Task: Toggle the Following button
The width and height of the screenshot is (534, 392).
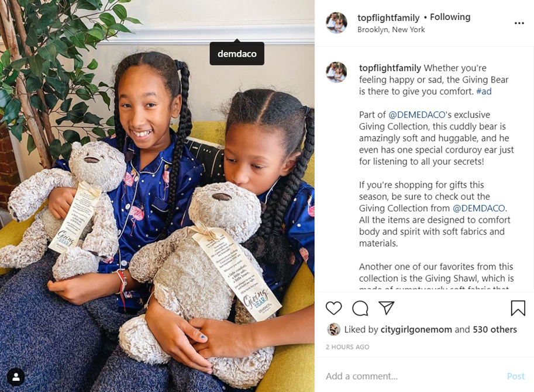Action: coord(450,17)
